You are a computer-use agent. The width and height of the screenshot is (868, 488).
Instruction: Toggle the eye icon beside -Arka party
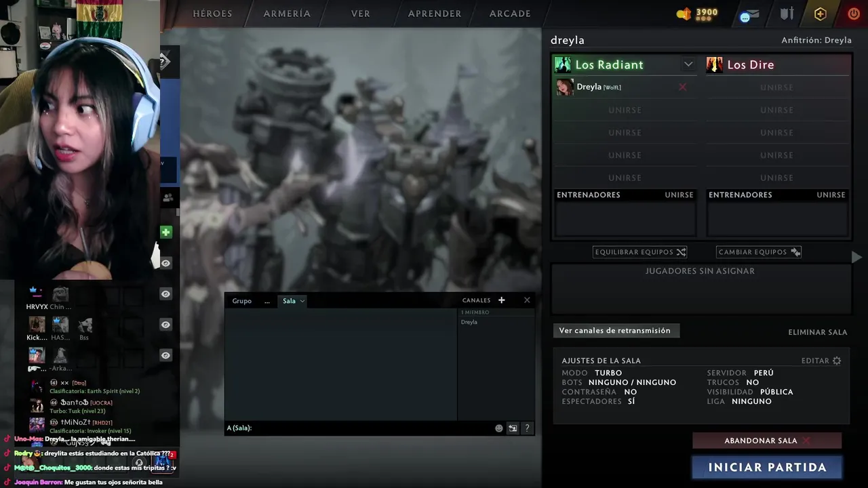click(165, 355)
